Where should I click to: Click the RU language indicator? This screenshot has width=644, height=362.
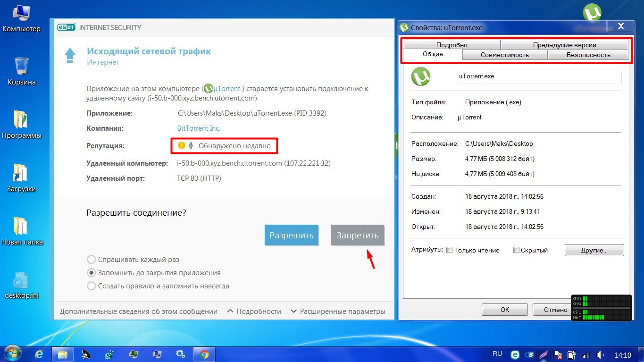coord(497,354)
